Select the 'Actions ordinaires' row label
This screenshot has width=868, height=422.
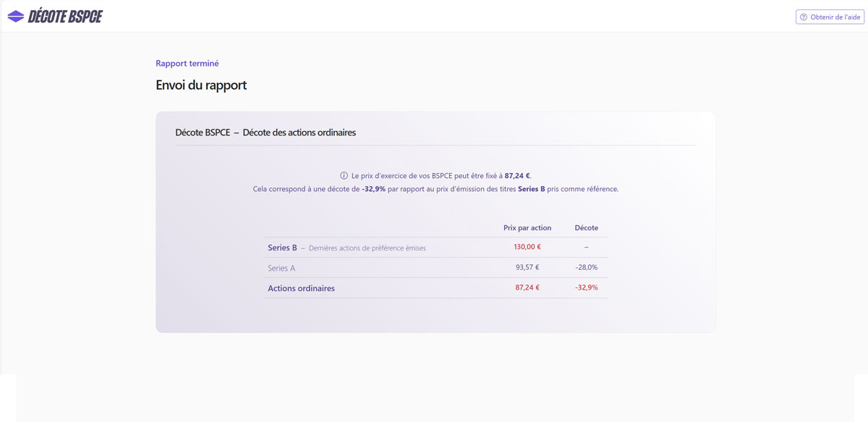coord(301,288)
